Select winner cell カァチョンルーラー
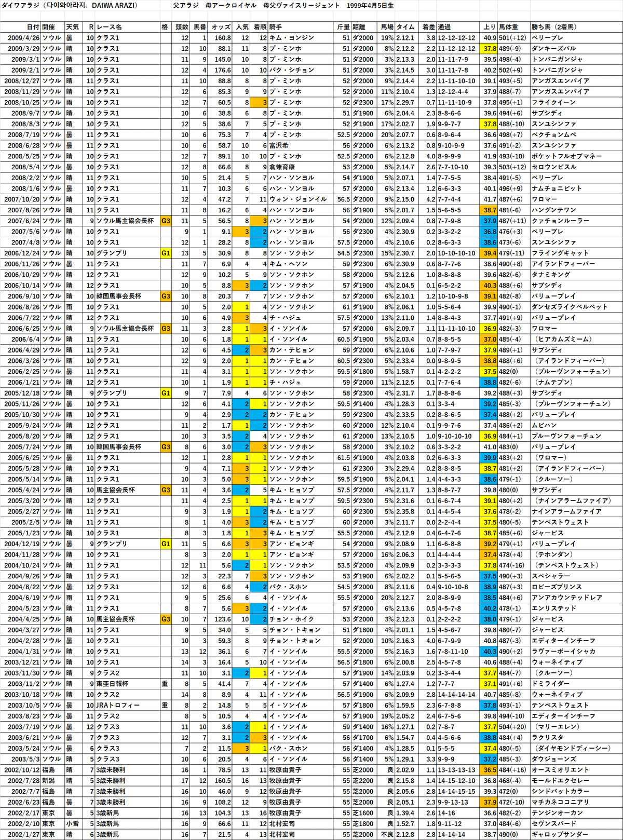623x840 pixels. [x=560, y=221]
